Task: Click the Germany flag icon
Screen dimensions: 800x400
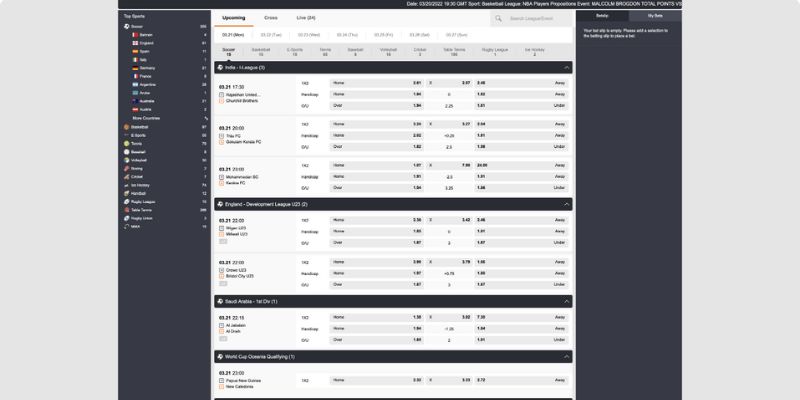Action: pos(135,68)
